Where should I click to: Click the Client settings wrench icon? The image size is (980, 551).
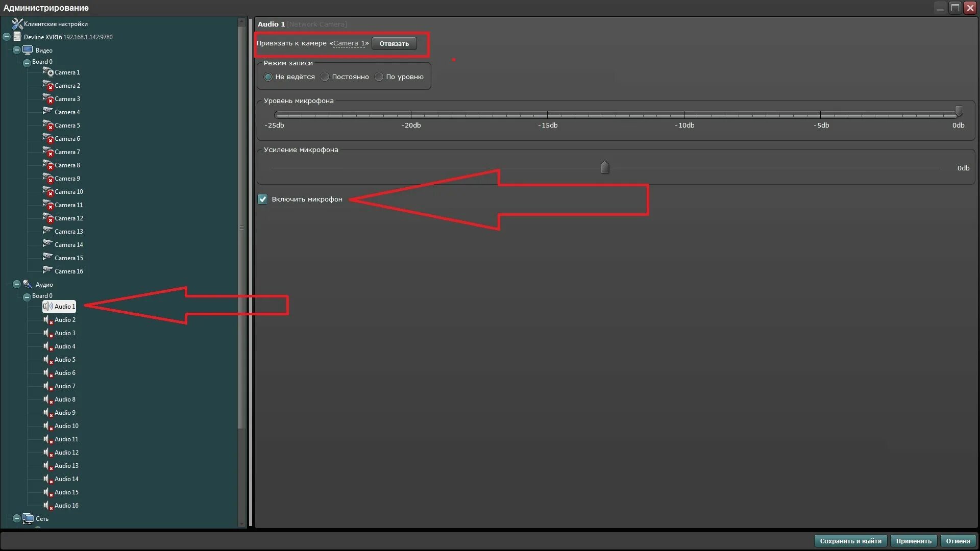17,24
